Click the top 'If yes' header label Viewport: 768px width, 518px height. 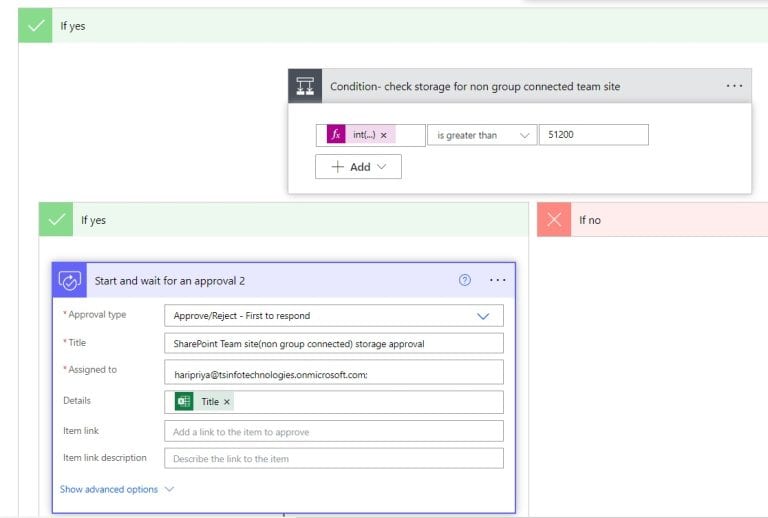tap(72, 26)
